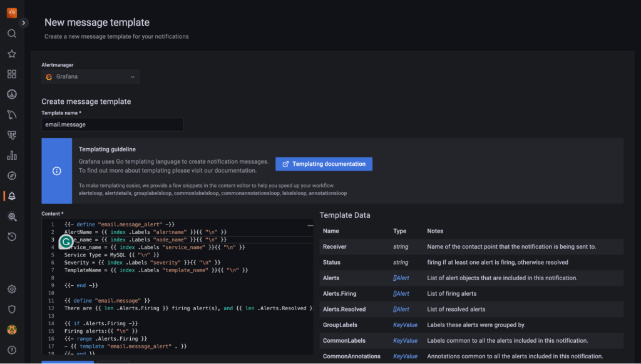Click the user avatar in sidebar
This screenshot has height=364, width=641.
pos(11,330)
